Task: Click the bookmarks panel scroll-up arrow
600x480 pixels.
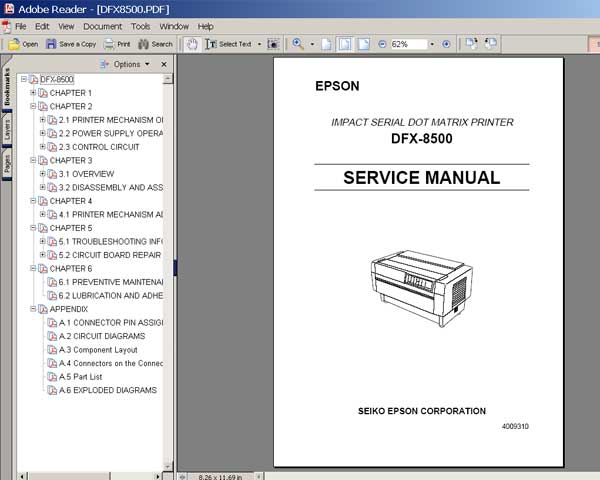Action: coord(168,79)
